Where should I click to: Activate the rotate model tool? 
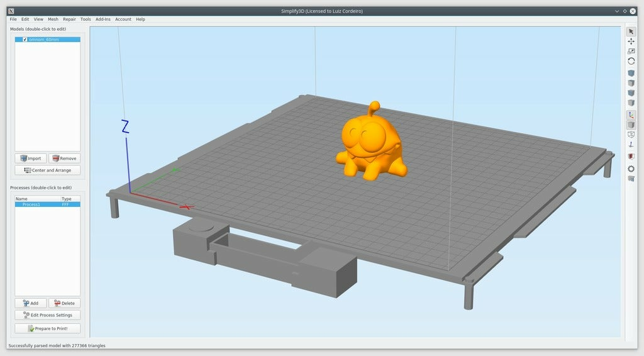pyautogui.click(x=631, y=61)
